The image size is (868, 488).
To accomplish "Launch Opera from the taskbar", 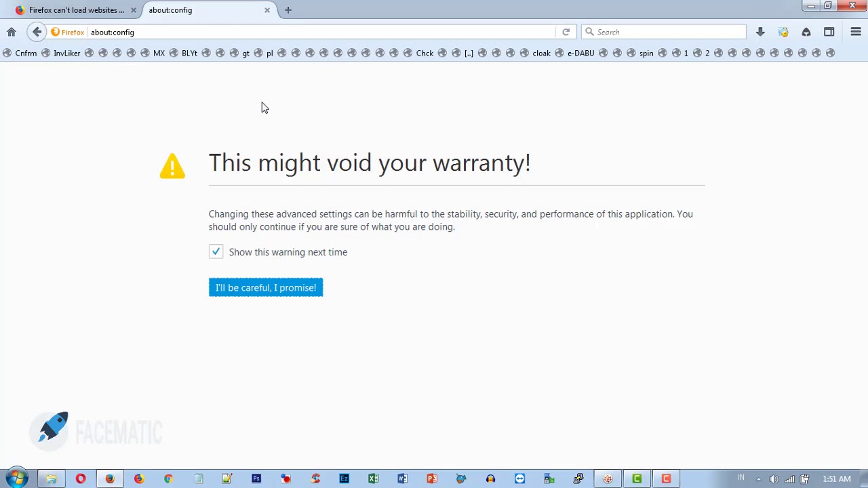I will click(x=81, y=479).
